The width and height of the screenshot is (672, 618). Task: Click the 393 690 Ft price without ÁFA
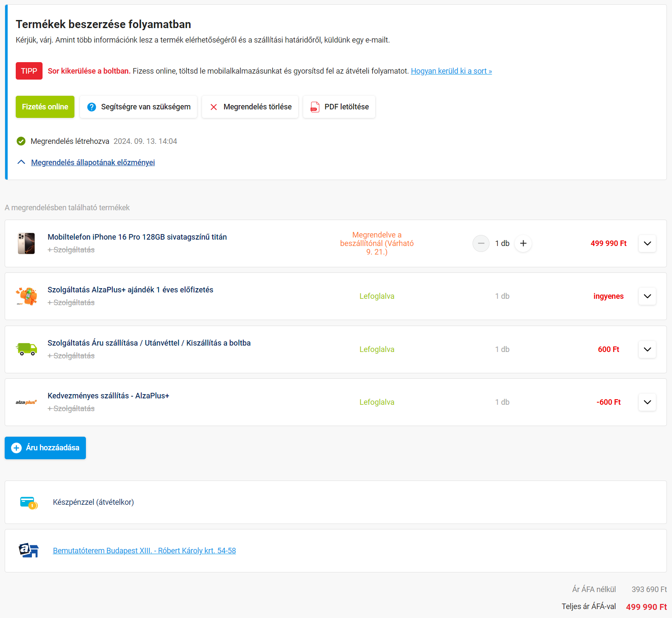(x=649, y=589)
